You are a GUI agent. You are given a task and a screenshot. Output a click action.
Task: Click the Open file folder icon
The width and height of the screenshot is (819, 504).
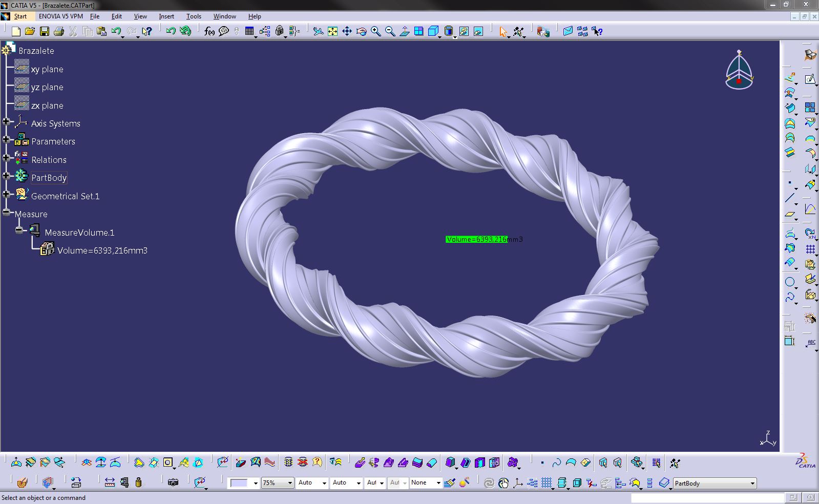tap(30, 32)
